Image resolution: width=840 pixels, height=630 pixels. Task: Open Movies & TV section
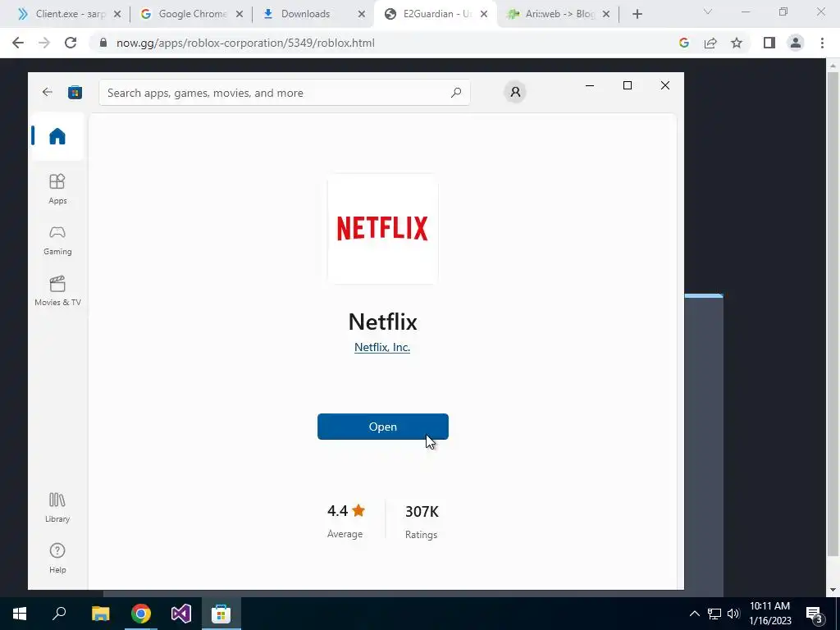click(x=57, y=291)
